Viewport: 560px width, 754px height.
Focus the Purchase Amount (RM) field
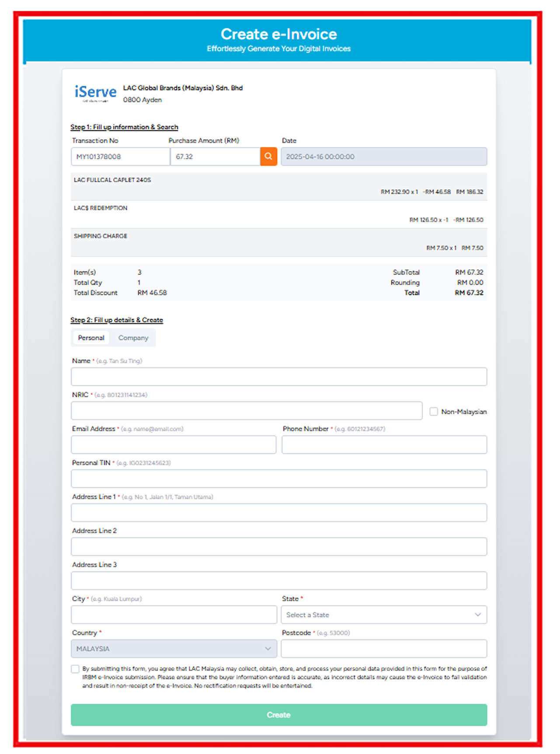click(215, 156)
